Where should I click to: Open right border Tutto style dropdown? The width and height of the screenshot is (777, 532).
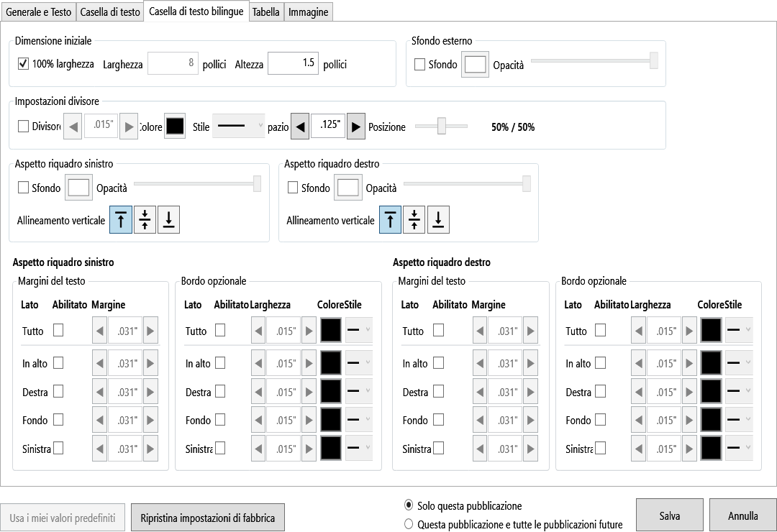[739, 331]
